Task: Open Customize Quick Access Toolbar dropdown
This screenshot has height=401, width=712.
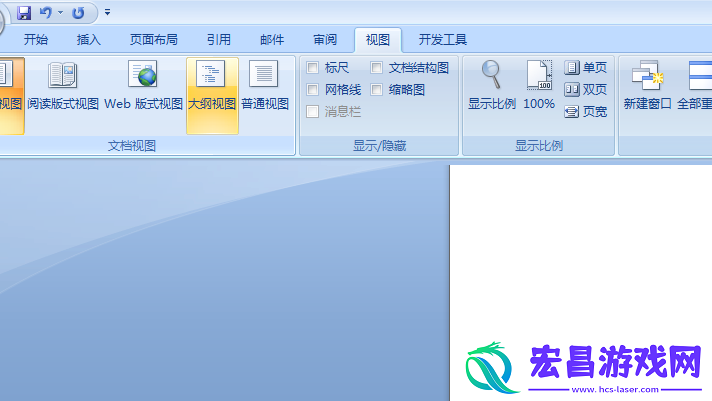Action: pyautogui.click(x=108, y=12)
